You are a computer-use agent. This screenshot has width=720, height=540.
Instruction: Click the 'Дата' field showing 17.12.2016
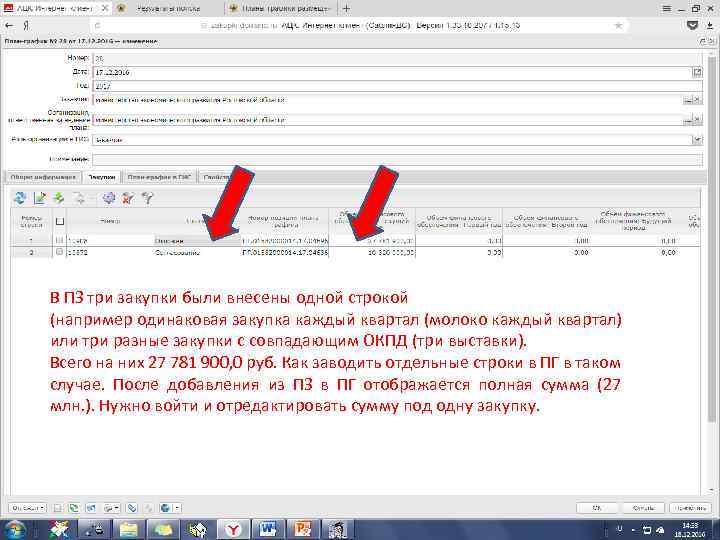tap(392, 72)
